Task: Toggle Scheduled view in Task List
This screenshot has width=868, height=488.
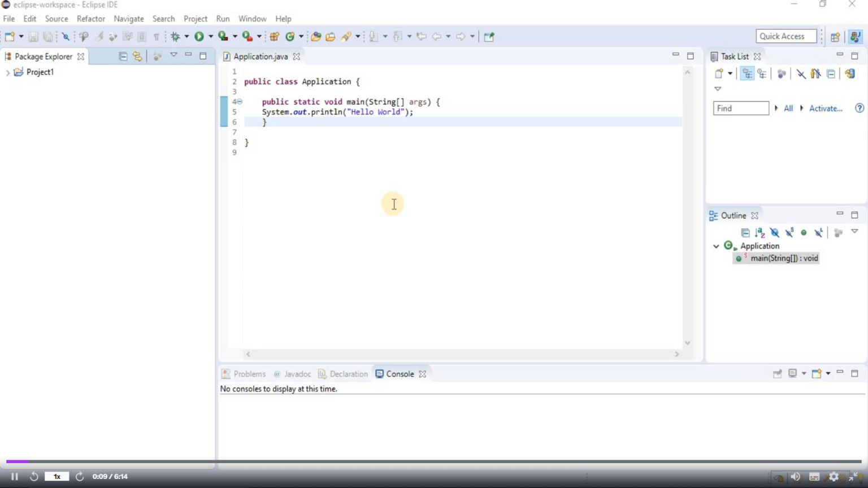Action: coord(762,74)
